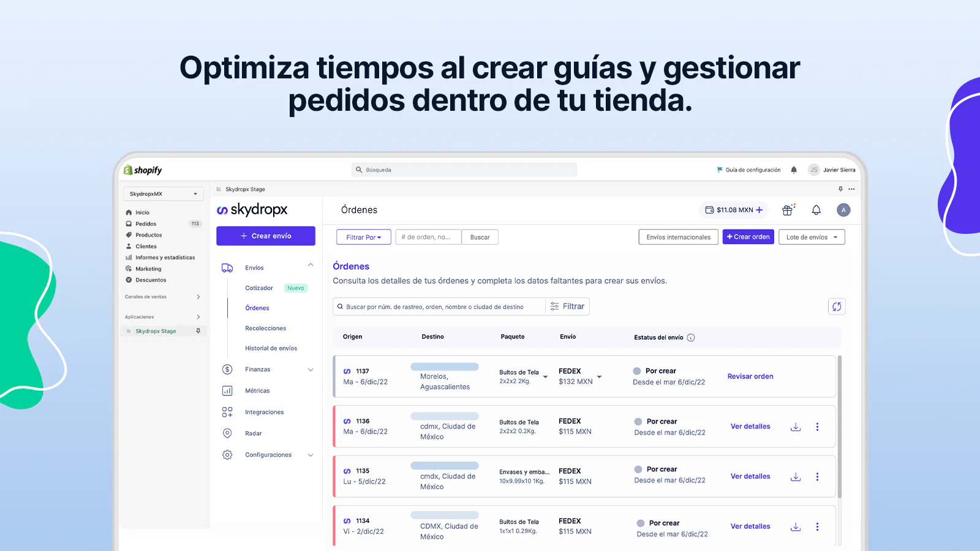Open Descuentos in Shopify sidebar
980x551 pixels.
pos(151,280)
